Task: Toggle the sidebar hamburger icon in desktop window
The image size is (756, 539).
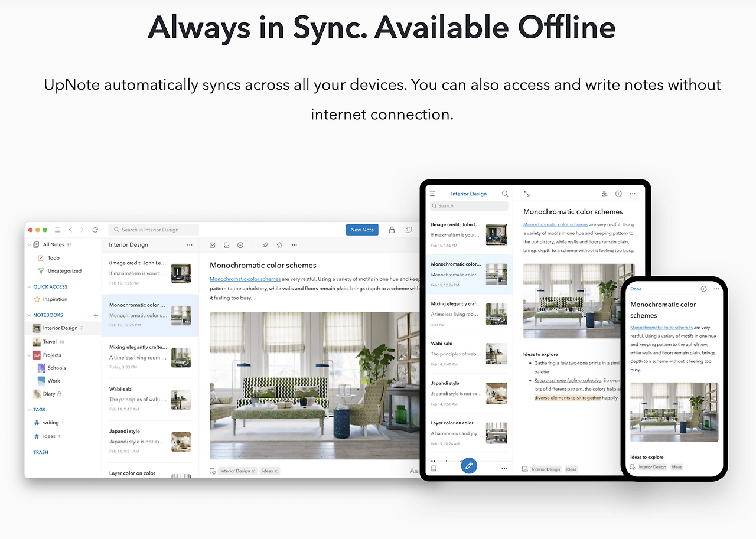Action: click(x=57, y=230)
